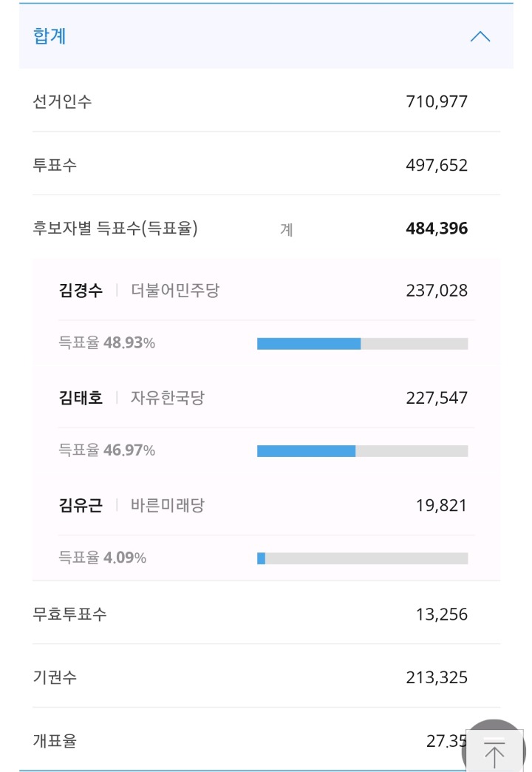
Task: Click 김유근's 4.09% vote progress bar
Action: coord(362,558)
